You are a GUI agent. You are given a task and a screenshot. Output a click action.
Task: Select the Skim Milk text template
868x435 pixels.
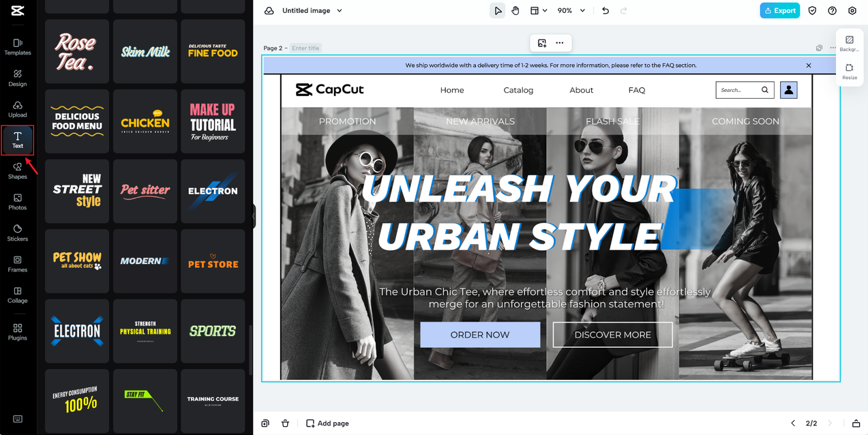[x=145, y=51]
